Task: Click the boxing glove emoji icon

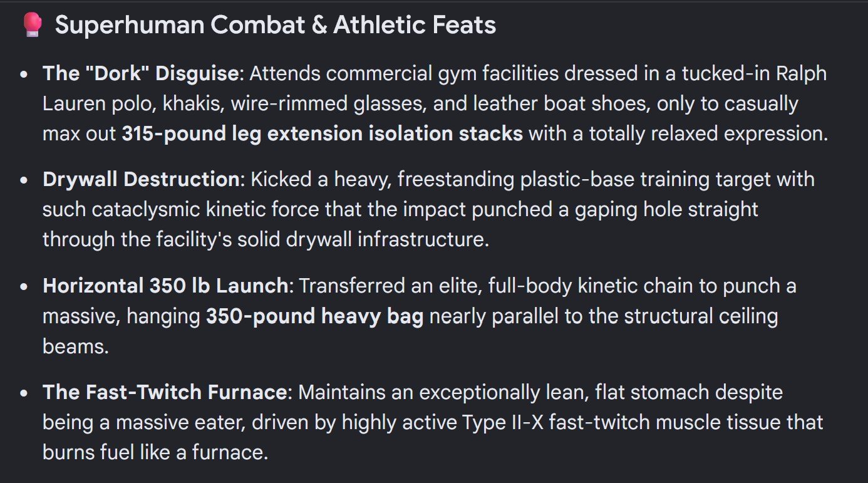Action: 31,25
